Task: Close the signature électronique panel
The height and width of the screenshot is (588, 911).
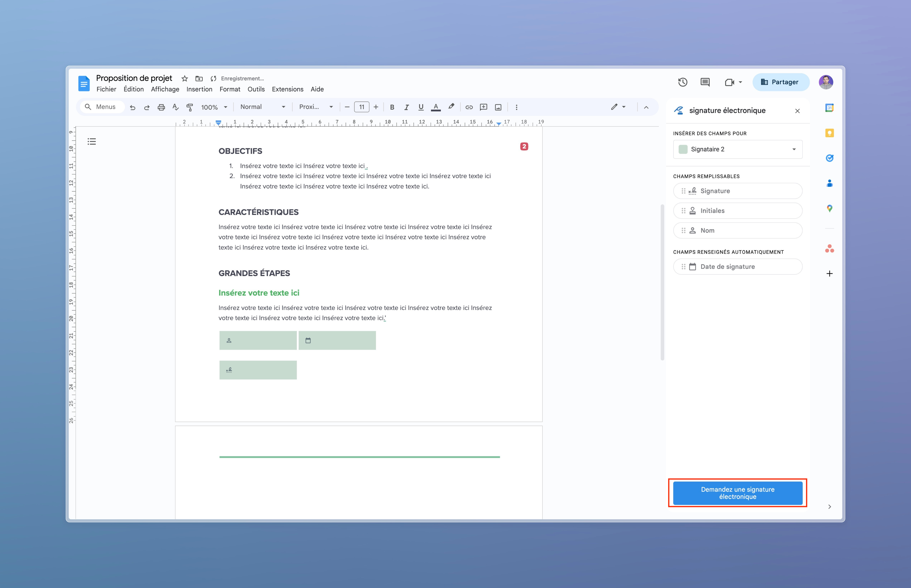Action: pos(797,111)
